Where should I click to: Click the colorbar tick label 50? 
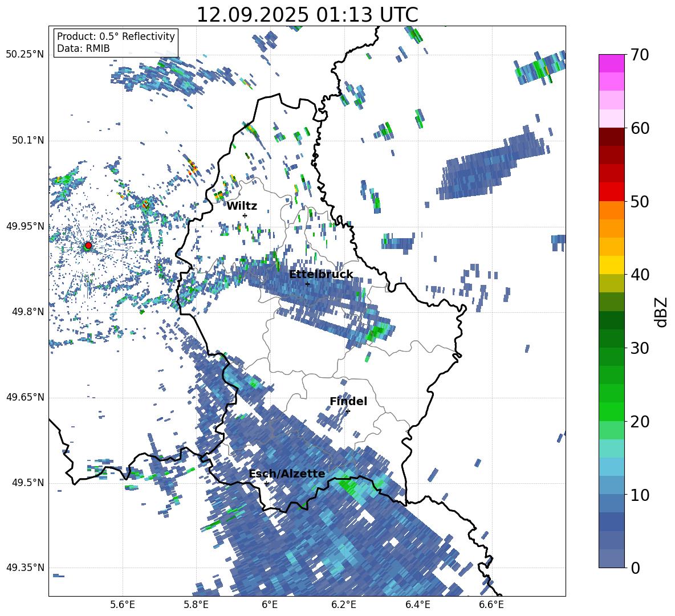[x=640, y=201]
